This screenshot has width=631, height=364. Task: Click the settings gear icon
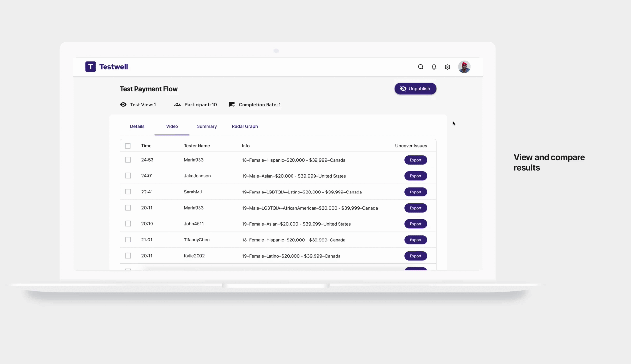click(x=447, y=67)
